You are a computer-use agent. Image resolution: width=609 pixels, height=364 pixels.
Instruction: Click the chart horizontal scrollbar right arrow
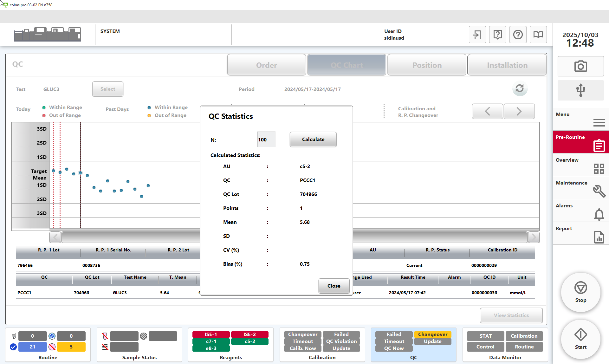tap(534, 237)
